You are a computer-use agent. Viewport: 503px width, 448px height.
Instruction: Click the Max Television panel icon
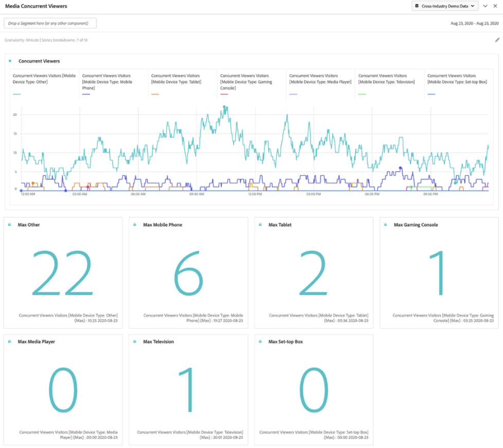click(x=135, y=342)
